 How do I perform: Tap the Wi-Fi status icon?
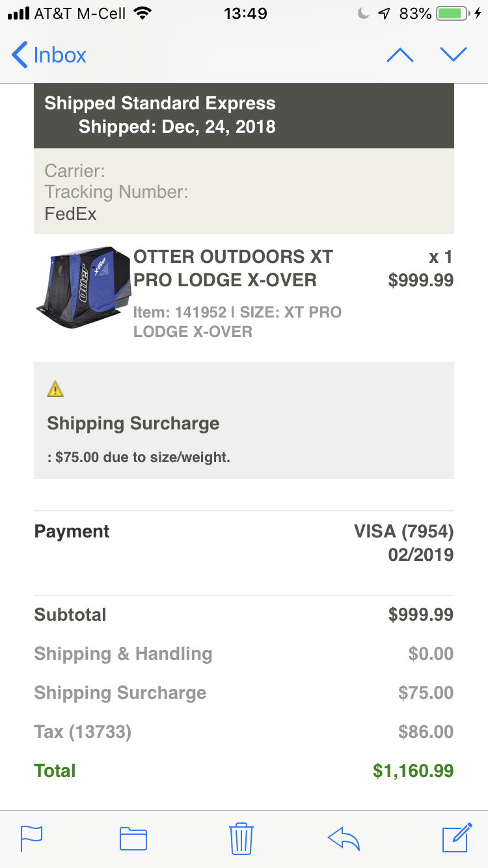[141, 13]
